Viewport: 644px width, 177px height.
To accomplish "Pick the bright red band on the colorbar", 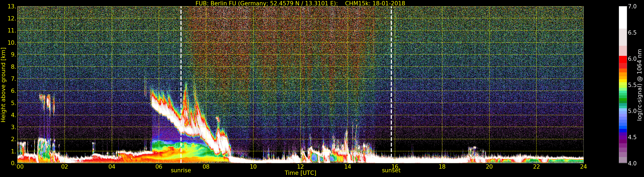I will click(623, 59).
